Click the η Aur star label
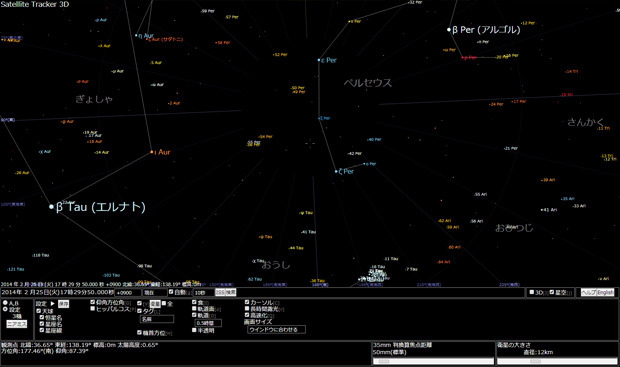Image resolution: width=620 pixels, height=367 pixels. [x=146, y=36]
